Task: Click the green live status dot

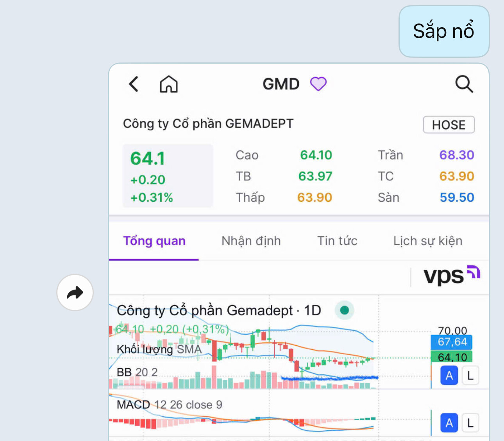Action: 344,310
